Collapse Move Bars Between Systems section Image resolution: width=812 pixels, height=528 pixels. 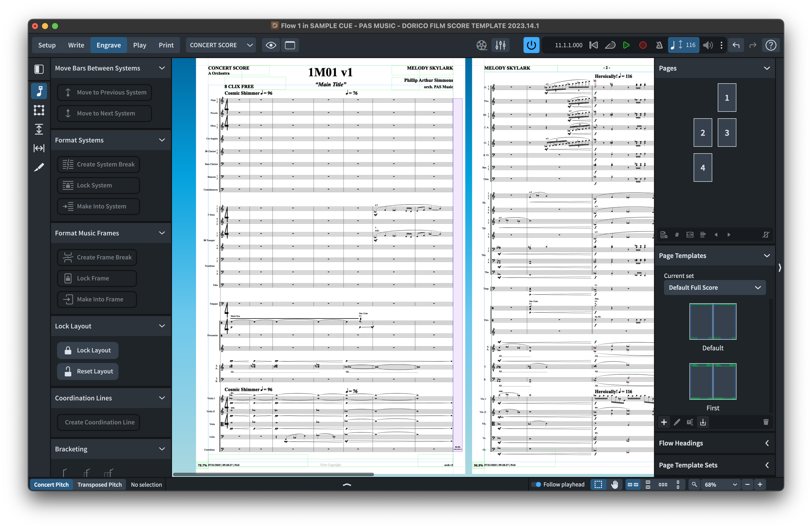click(162, 68)
